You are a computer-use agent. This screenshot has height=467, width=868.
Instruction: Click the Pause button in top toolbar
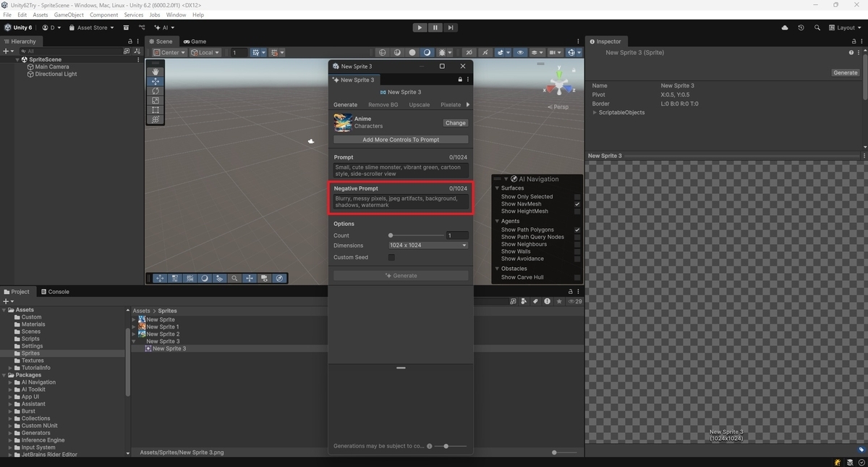click(x=435, y=28)
